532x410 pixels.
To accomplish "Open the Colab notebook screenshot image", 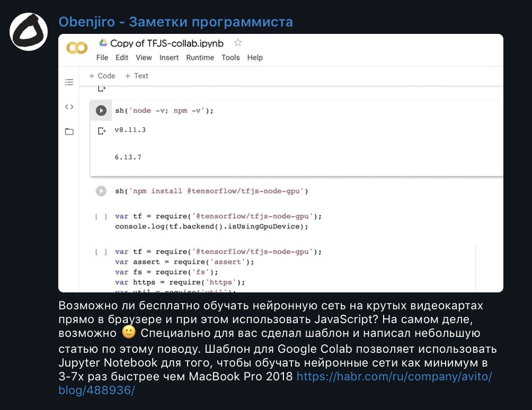I will (281, 163).
